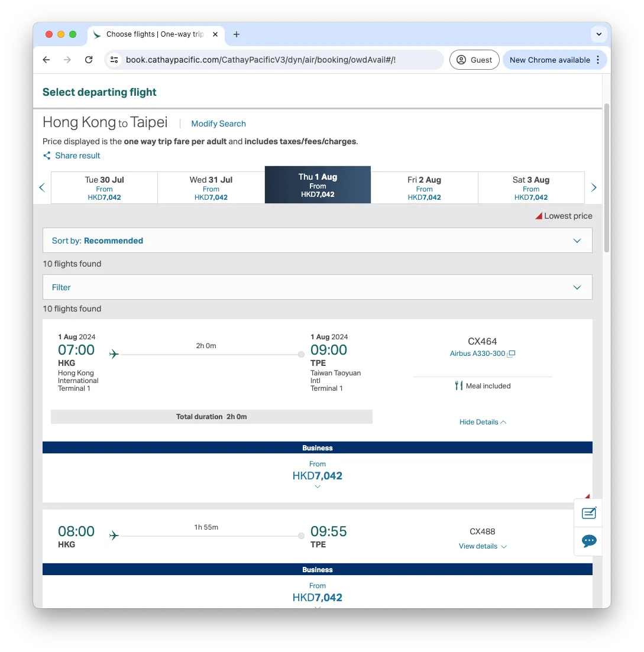Click the CX464 flight number
The height and width of the screenshot is (652, 644).
pyautogui.click(x=483, y=342)
